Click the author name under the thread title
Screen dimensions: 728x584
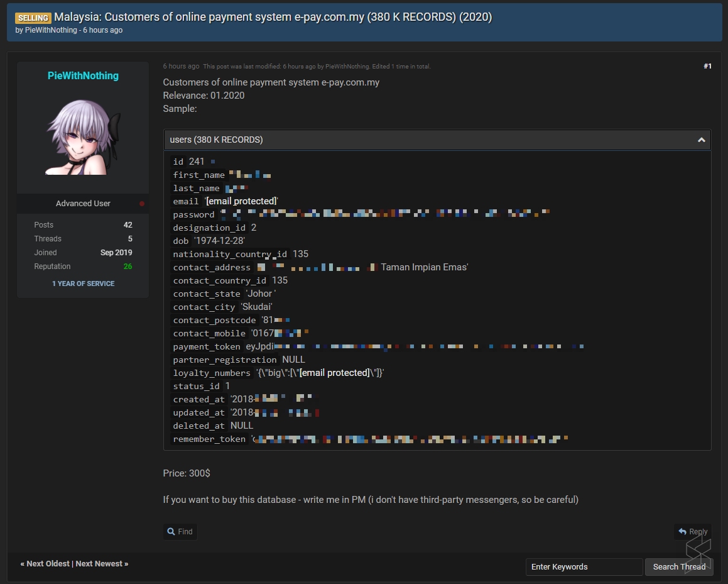pos(51,30)
